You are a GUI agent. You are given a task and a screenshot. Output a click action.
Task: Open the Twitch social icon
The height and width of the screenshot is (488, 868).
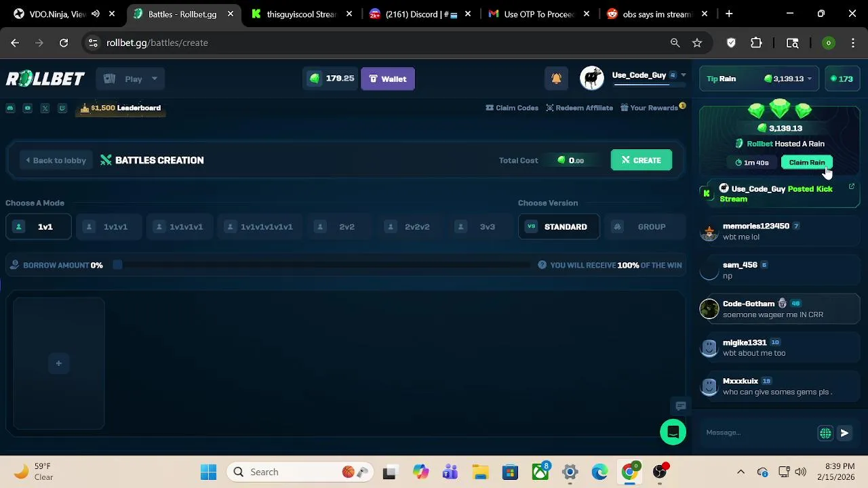point(62,108)
